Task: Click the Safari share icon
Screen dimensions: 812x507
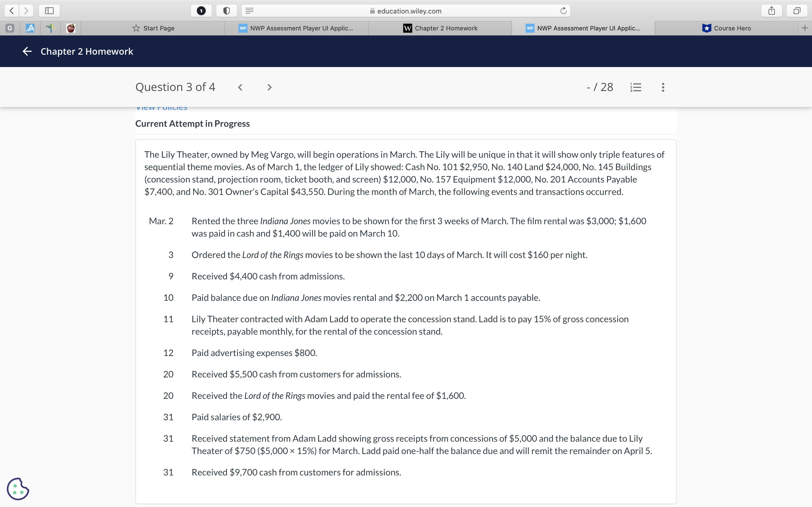Action: coord(771,11)
